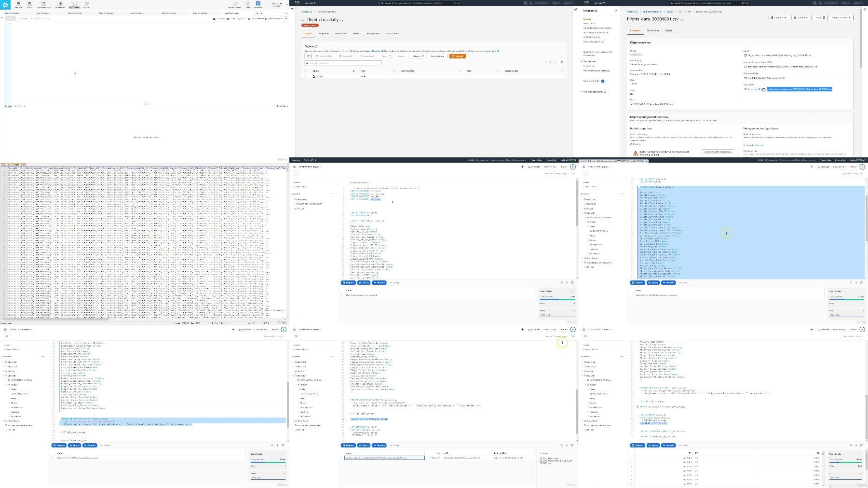The image size is (868, 488).
Task: Open Management tab on the bucket page
Action: (x=373, y=34)
